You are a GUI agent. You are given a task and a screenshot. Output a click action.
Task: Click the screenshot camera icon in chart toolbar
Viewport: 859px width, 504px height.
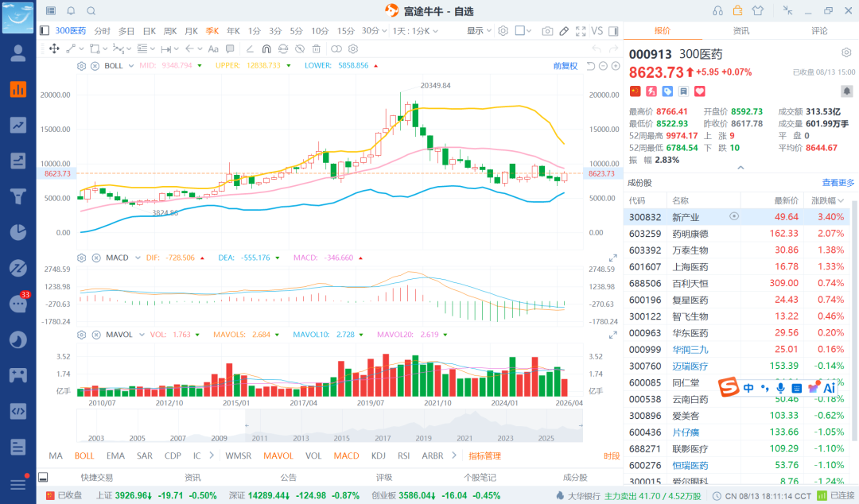tap(546, 31)
